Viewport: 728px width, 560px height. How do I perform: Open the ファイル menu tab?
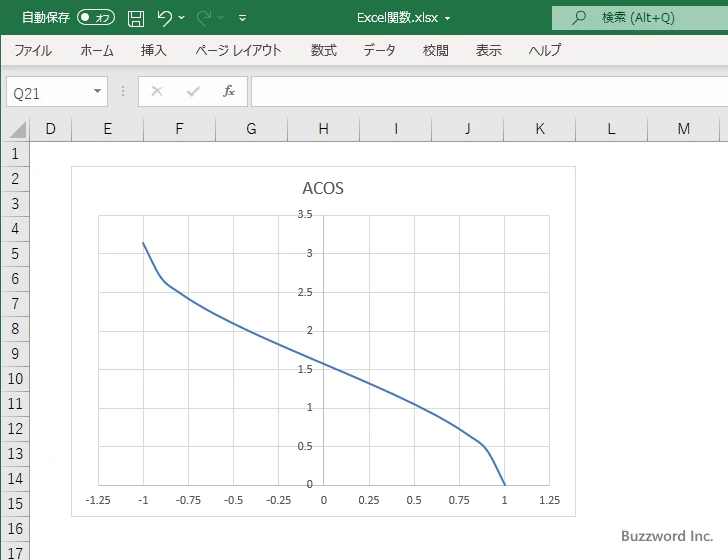(x=33, y=50)
